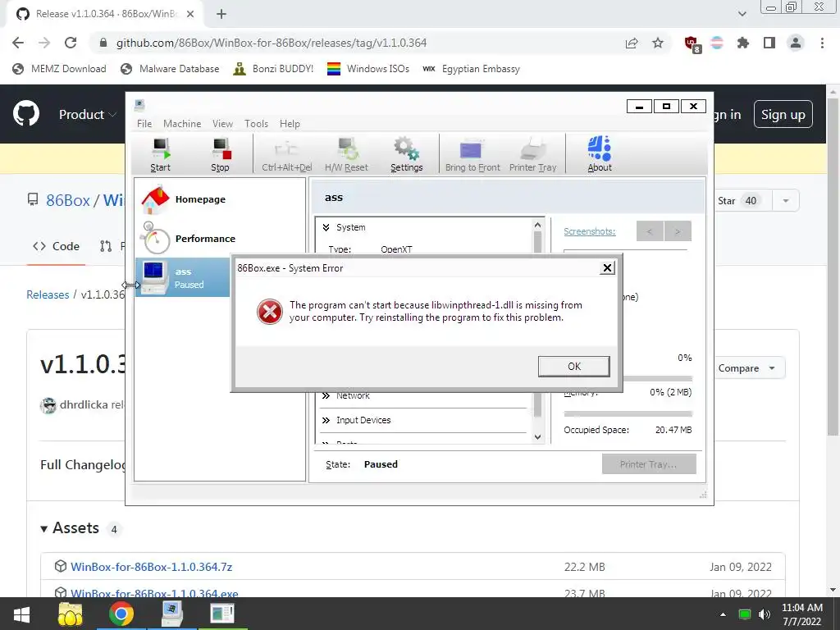
Task: Open the Compare dropdown
Action: point(746,368)
